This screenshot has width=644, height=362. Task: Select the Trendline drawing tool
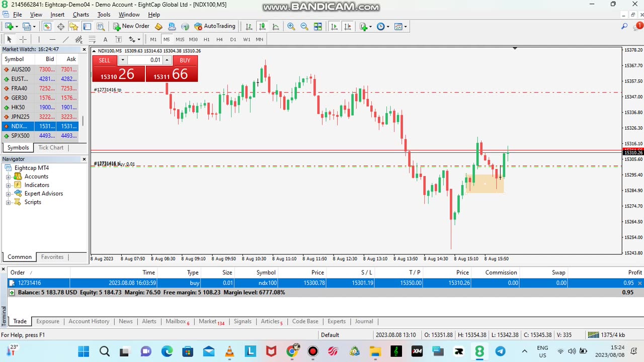[65, 39]
